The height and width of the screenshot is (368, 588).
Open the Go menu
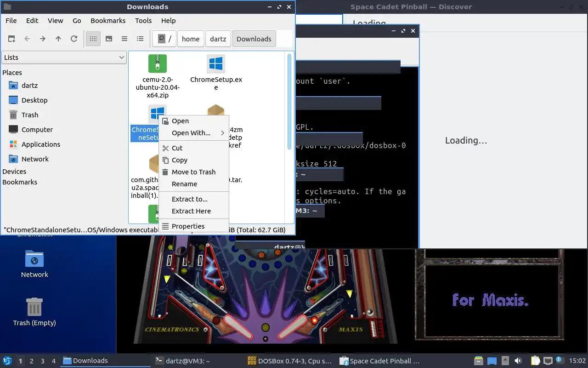click(77, 21)
